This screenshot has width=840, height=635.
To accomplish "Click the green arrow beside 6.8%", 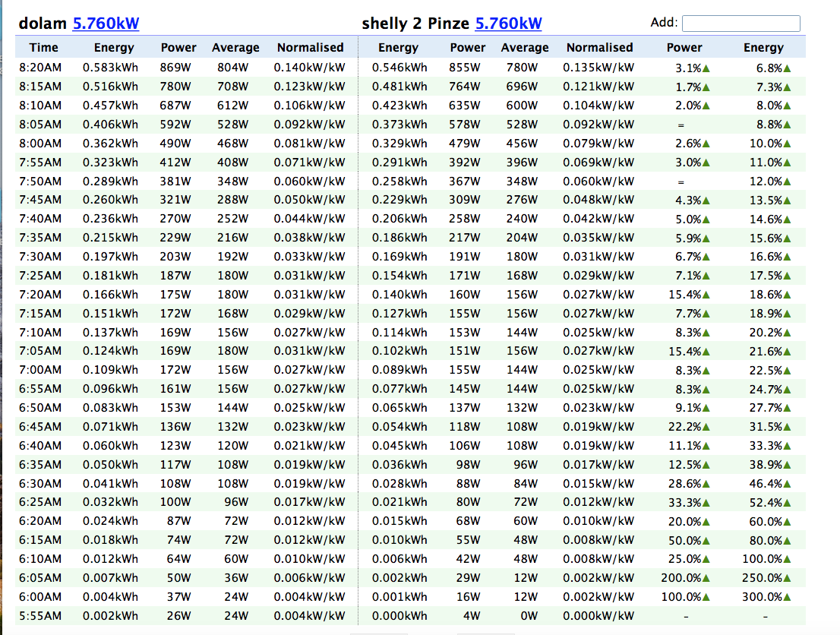I will (787, 68).
